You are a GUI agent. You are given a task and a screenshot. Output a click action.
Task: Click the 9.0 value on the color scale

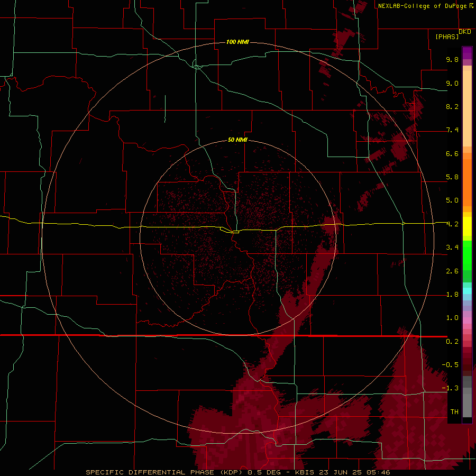pos(452,83)
